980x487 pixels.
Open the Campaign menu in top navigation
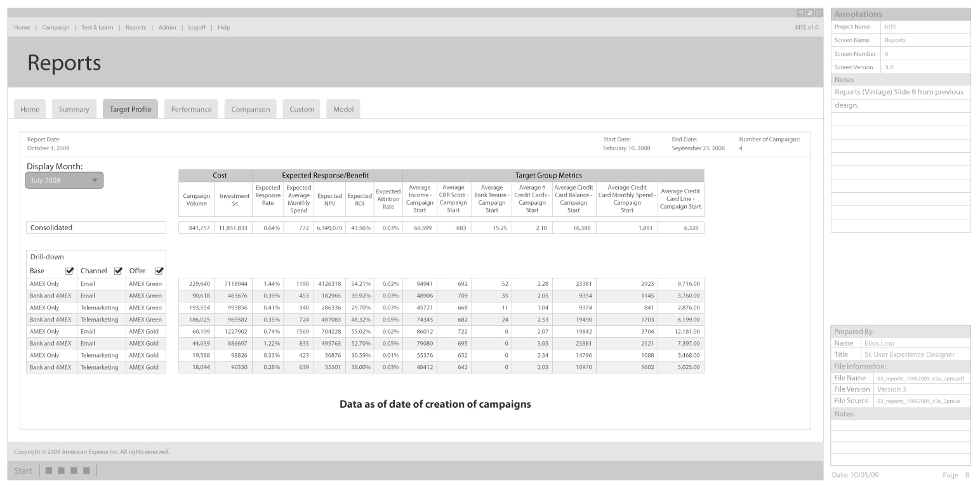pyautogui.click(x=56, y=27)
